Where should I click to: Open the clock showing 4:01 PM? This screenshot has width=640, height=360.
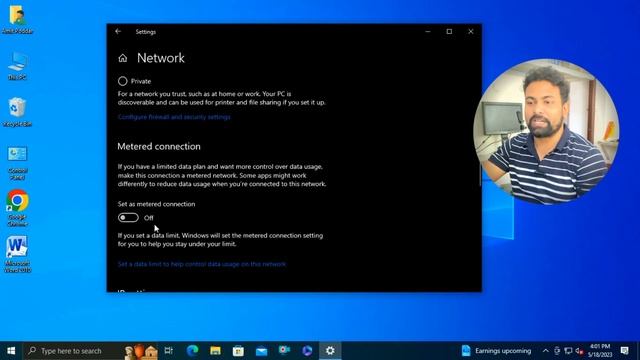(x=600, y=351)
